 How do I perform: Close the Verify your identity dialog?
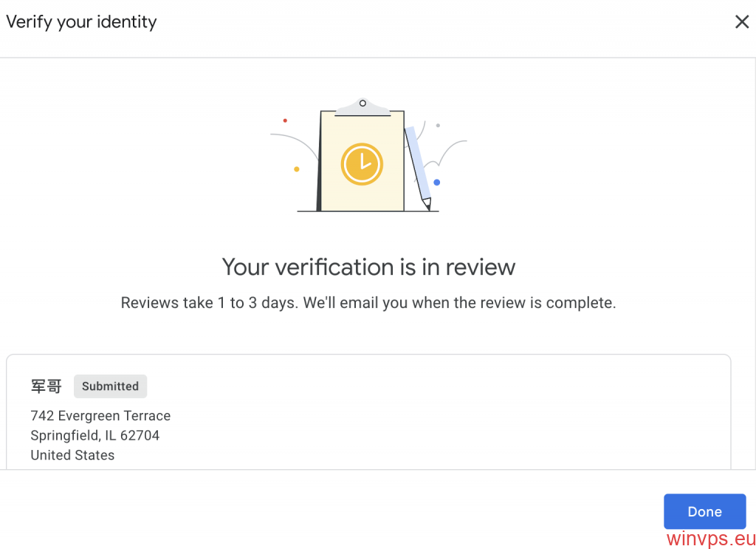click(742, 22)
